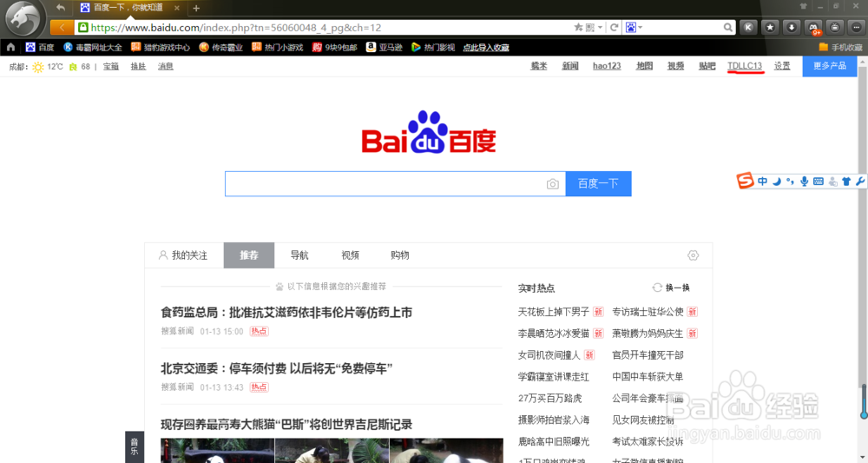Viewport: 868px width, 463px height.
Task: Switch to 视频 tab
Action: pyautogui.click(x=350, y=255)
